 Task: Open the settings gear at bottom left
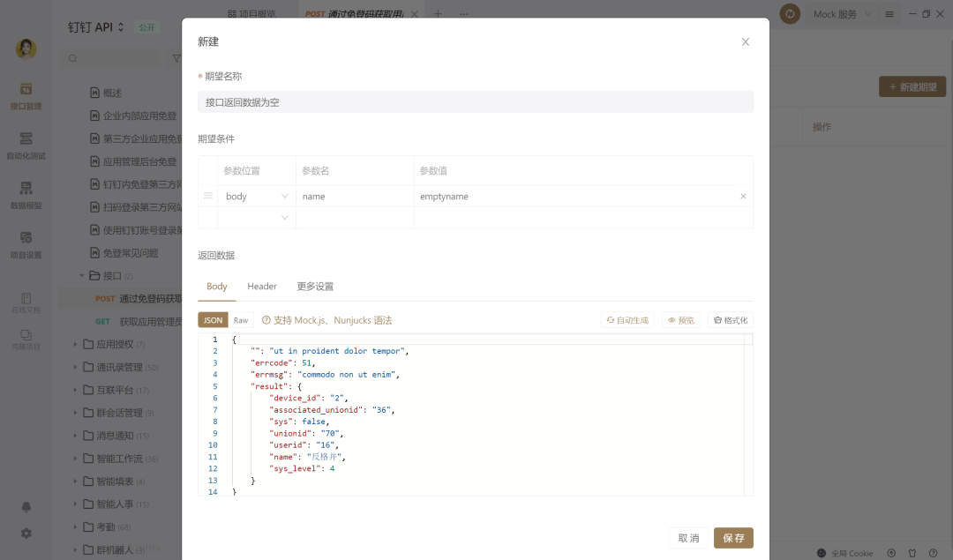[x=26, y=533]
